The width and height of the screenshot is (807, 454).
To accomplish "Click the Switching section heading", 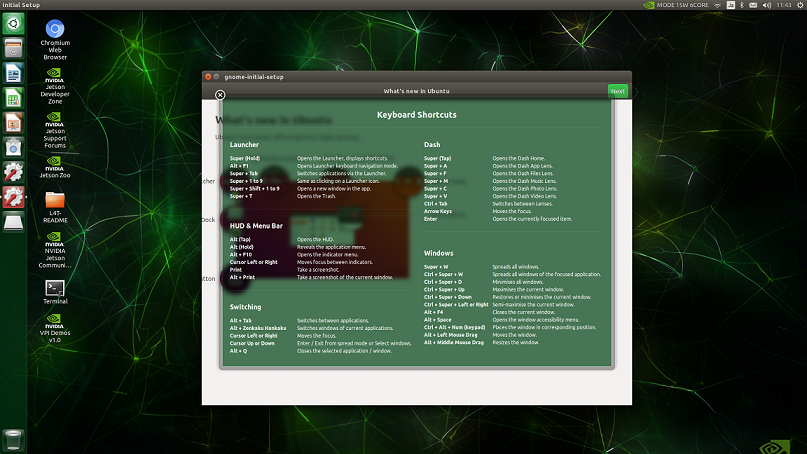I will click(x=245, y=307).
